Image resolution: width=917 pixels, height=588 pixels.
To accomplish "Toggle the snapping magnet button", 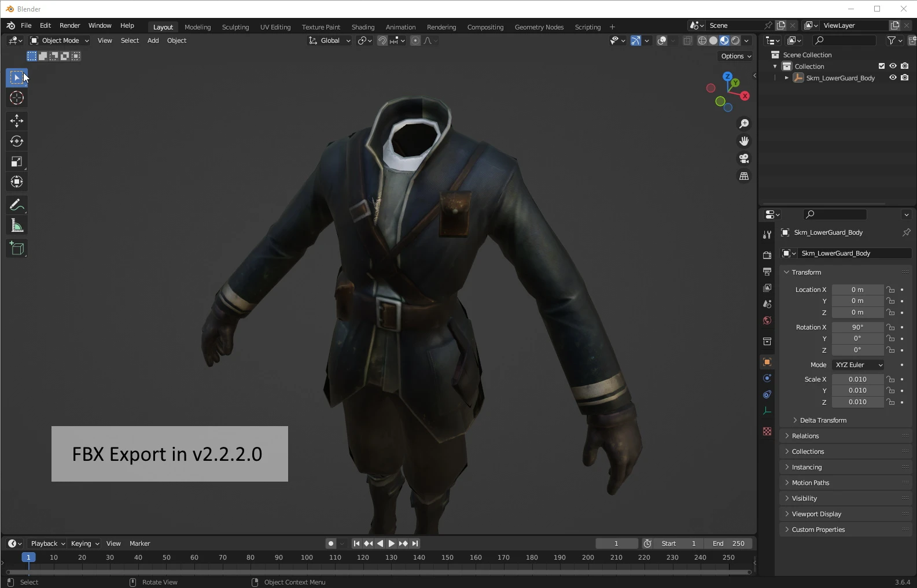I will click(x=382, y=40).
